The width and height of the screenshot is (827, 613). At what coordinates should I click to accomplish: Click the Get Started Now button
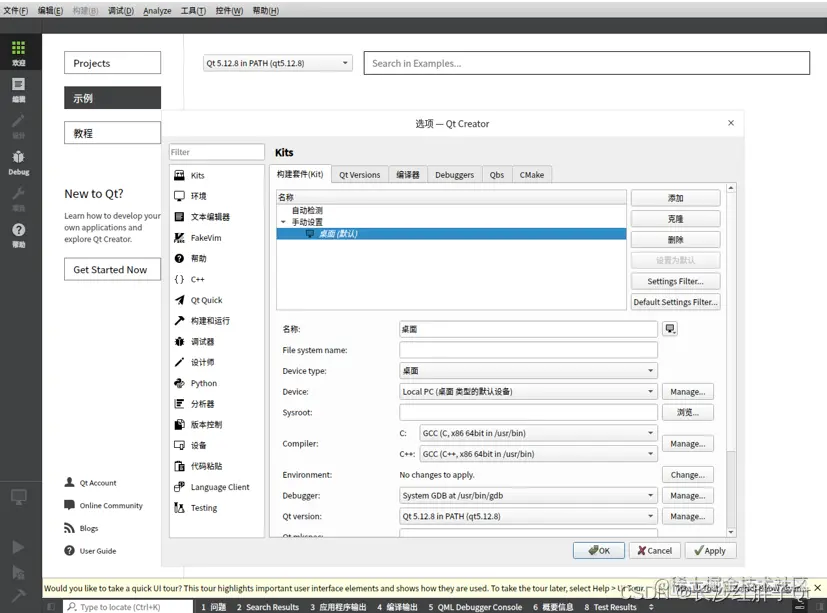112,270
